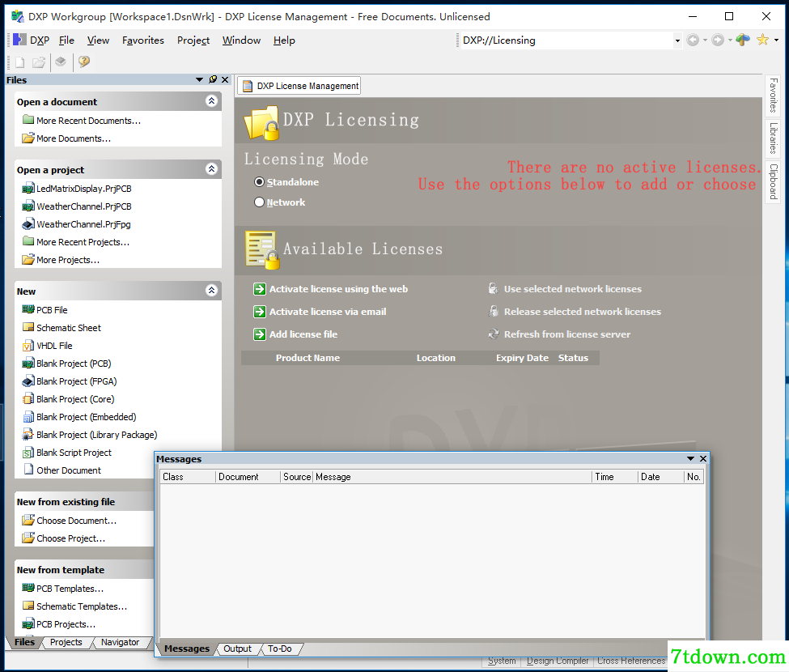Click the Blank Script Project icon
The width and height of the screenshot is (789, 672).
[x=28, y=453]
